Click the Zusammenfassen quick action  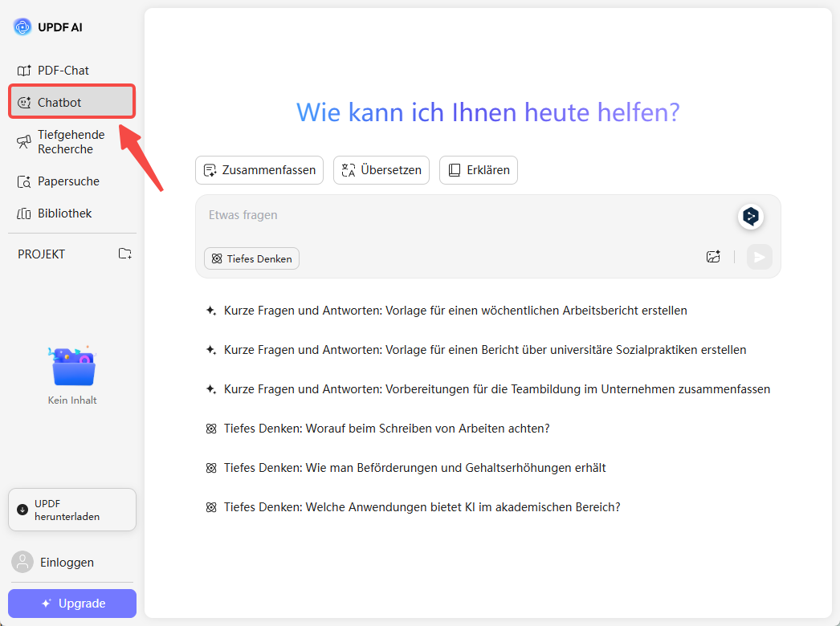pyautogui.click(x=259, y=169)
